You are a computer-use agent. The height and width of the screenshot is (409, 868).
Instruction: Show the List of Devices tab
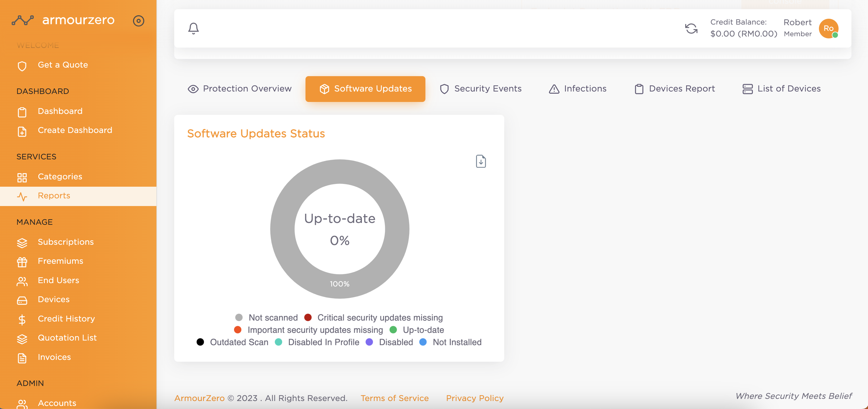782,89
